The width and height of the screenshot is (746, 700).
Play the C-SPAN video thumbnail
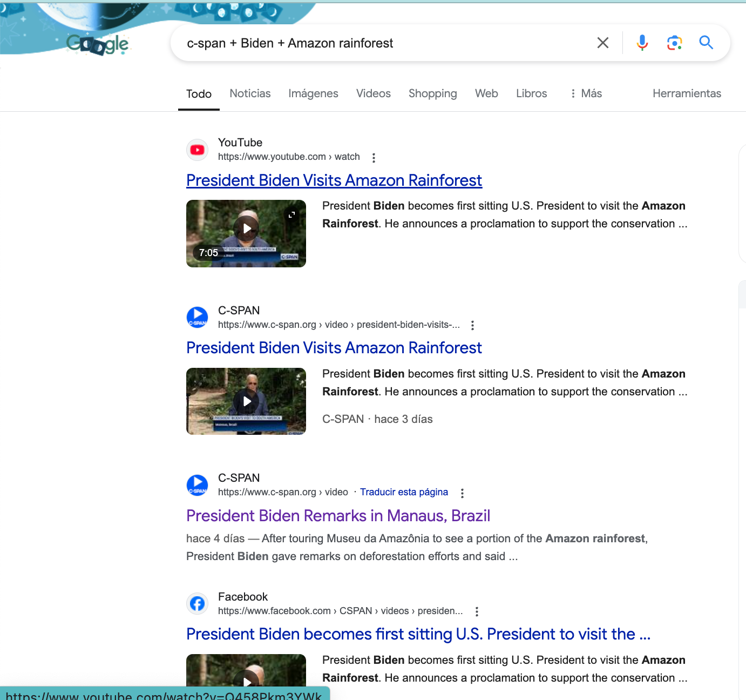tap(246, 401)
